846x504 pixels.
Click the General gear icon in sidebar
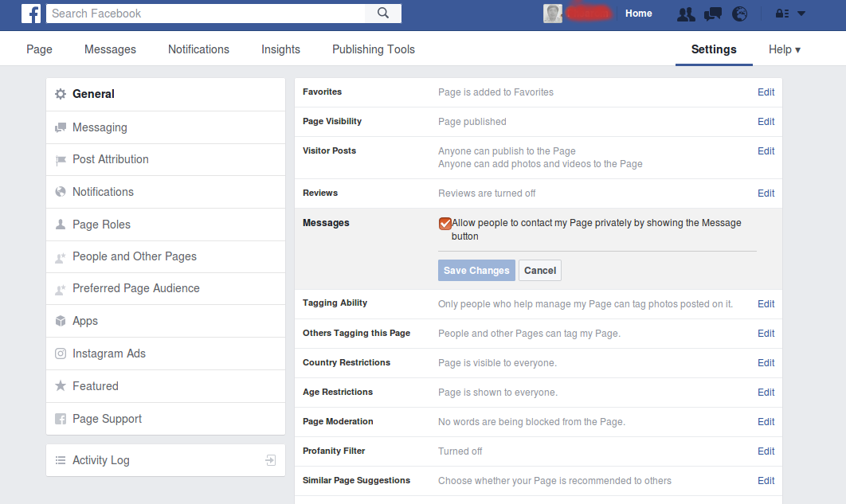[61, 94]
